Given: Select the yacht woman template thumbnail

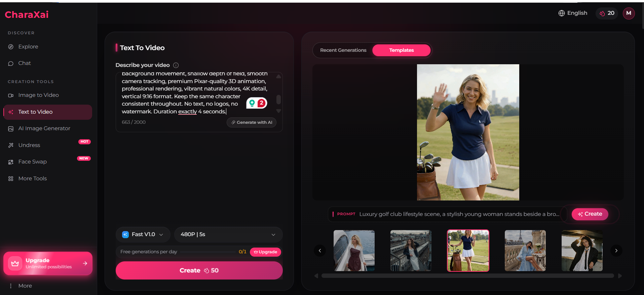Looking at the screenshot, I should coord(354,251).
